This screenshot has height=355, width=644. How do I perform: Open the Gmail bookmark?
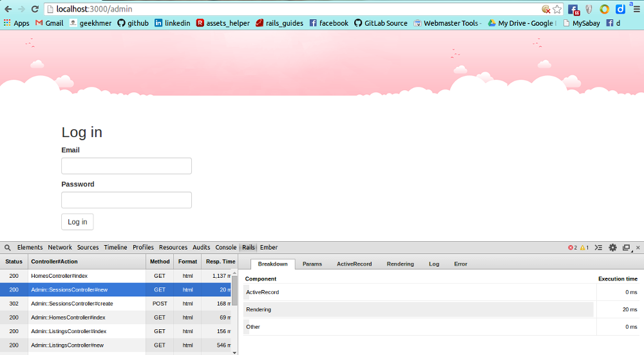[50, 23]
